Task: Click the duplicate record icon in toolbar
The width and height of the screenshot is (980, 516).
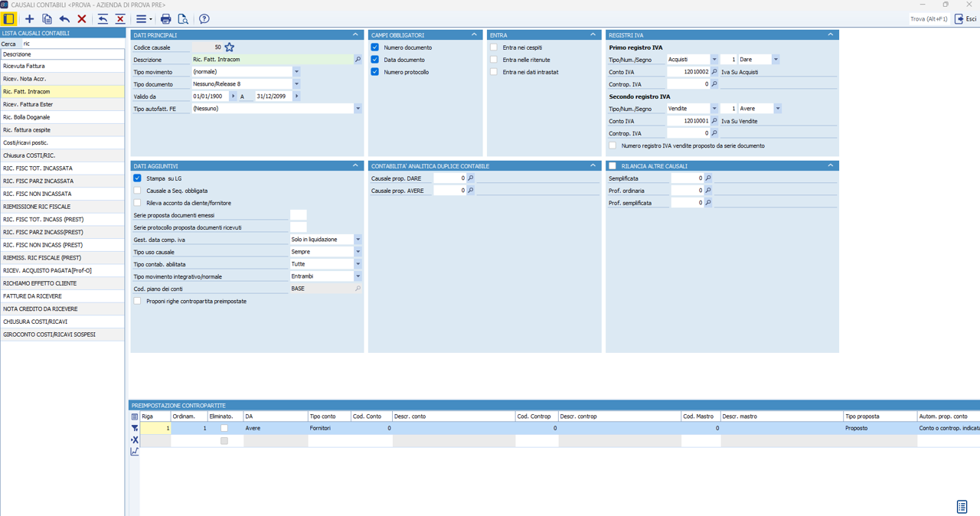Action: (x=47, y=19)
